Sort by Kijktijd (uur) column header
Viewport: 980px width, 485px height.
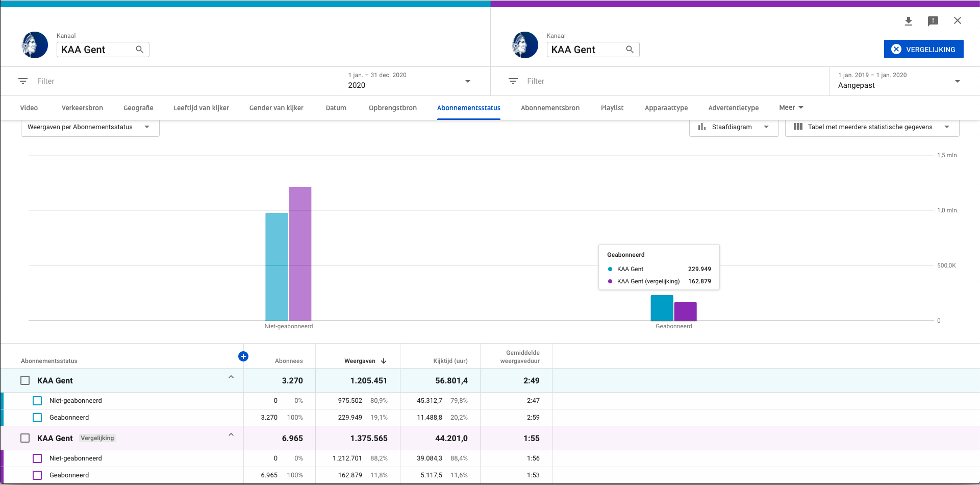pyautogui.click(x=450, y=361)
